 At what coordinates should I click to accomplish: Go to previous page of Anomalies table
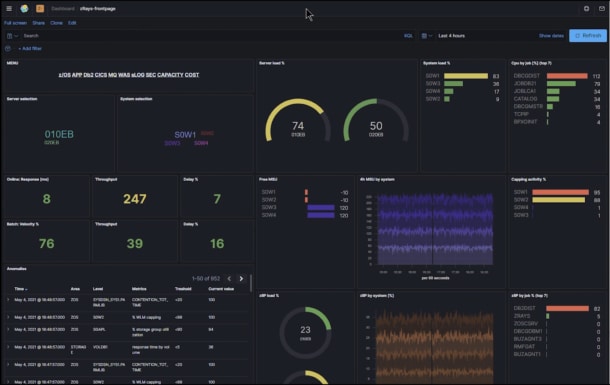(x=229, y=278)
